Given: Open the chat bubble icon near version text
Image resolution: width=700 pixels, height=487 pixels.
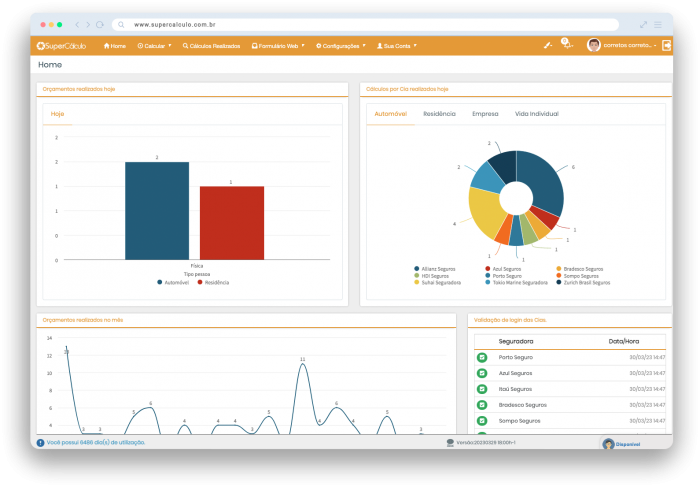Looking at the screenshot, I should click(x=450, y=443).
